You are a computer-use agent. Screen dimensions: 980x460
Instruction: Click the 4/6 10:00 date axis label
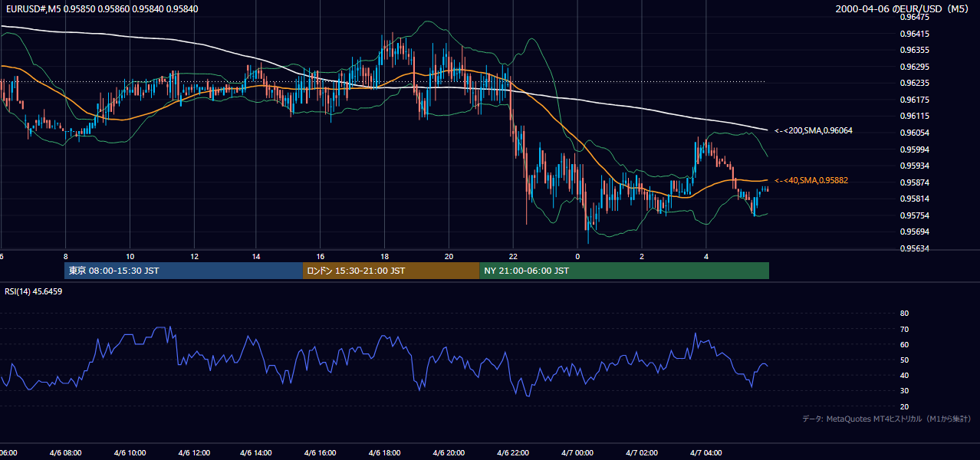click(x=130, y=452)
